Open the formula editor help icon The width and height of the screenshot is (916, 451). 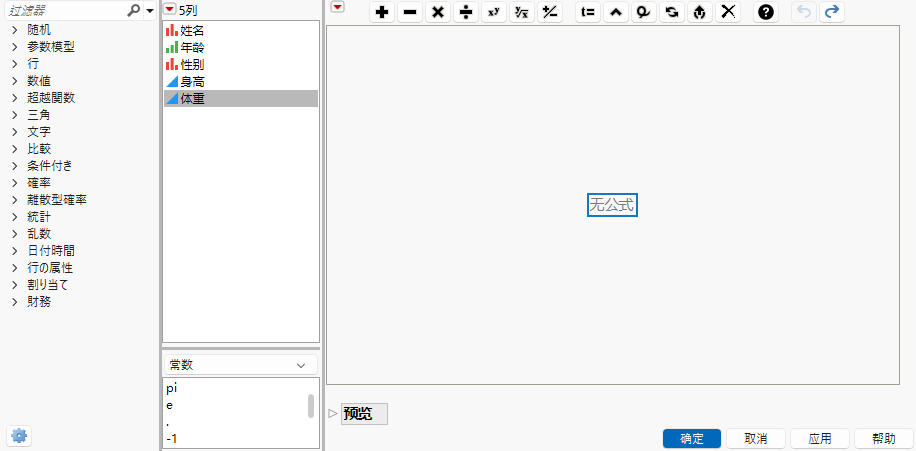pyautogui.click(x=766, y=12)
